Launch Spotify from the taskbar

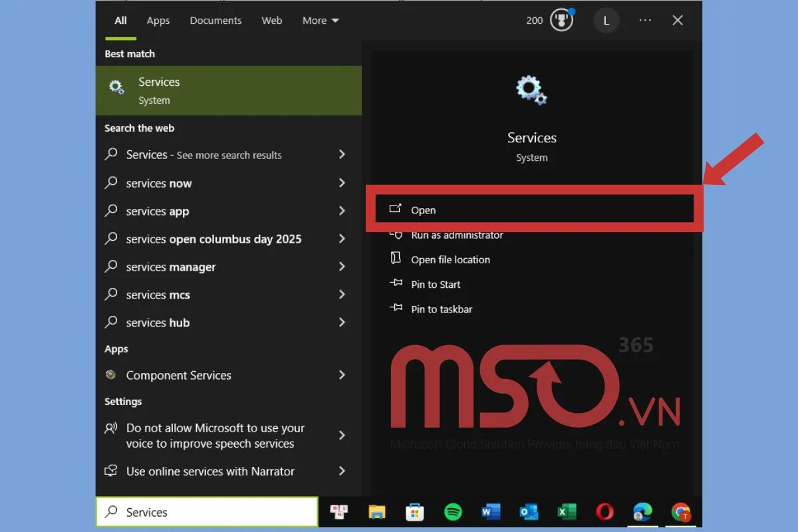453,511
